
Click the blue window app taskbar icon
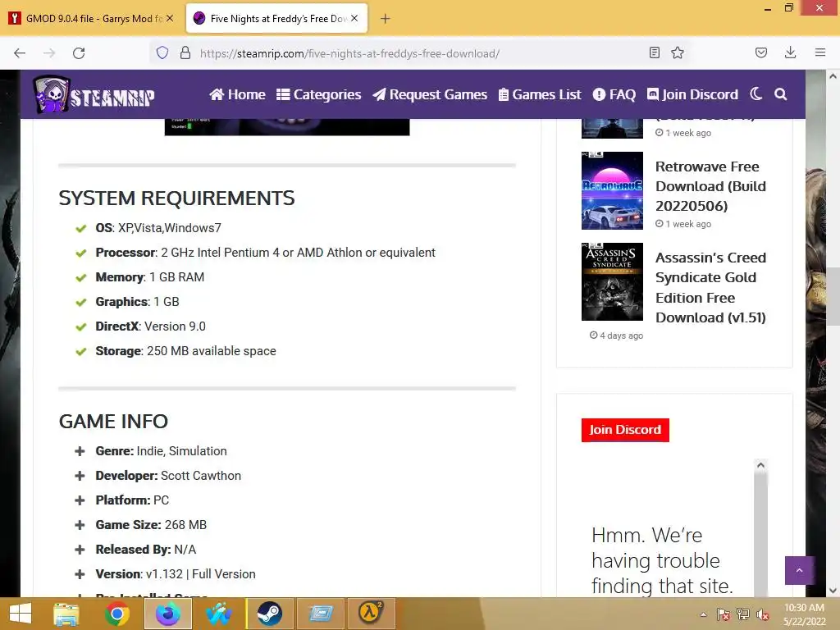pos(320,614)
